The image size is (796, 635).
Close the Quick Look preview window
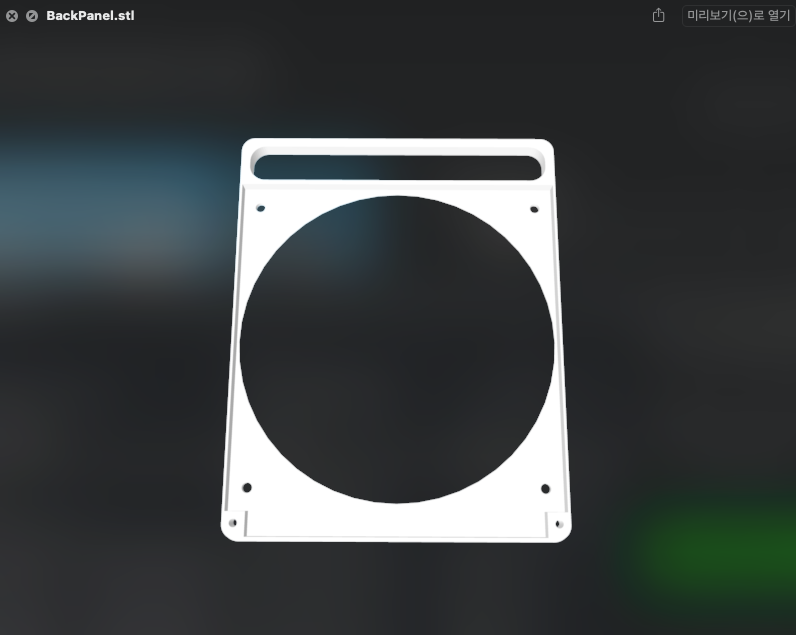click(12, 16)
